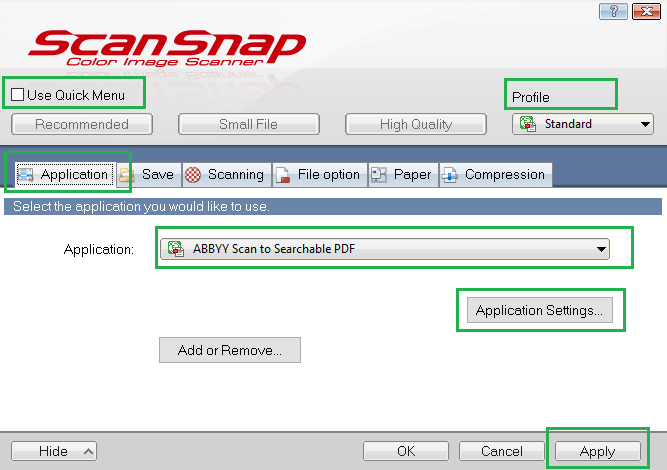Click the Standard profile icon
Image resolution: width=667 pixels, height=470 pixels.
[x=527, y=124]
